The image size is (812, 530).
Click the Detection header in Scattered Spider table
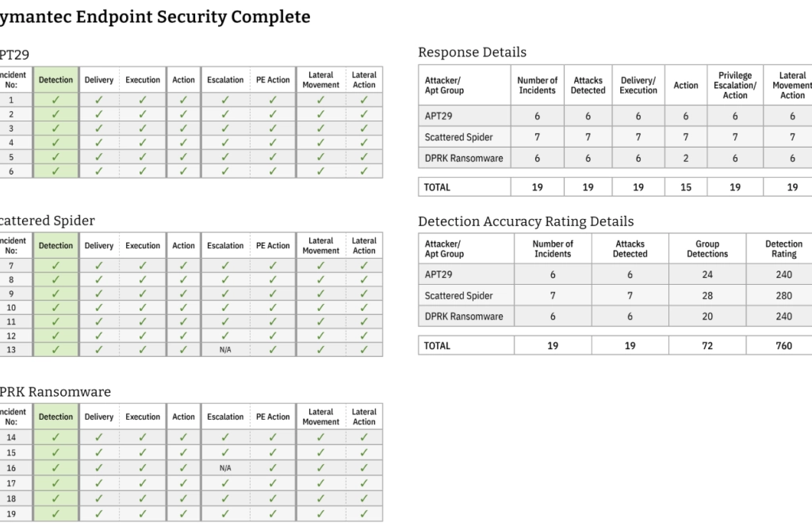pyautogui.click(x=56, y=246)
